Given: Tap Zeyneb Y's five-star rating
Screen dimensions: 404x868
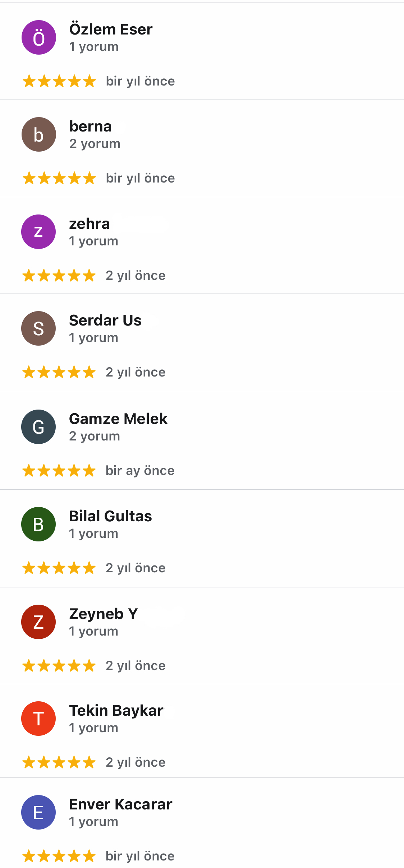Looking at the screenshot, I should point(59,666).
